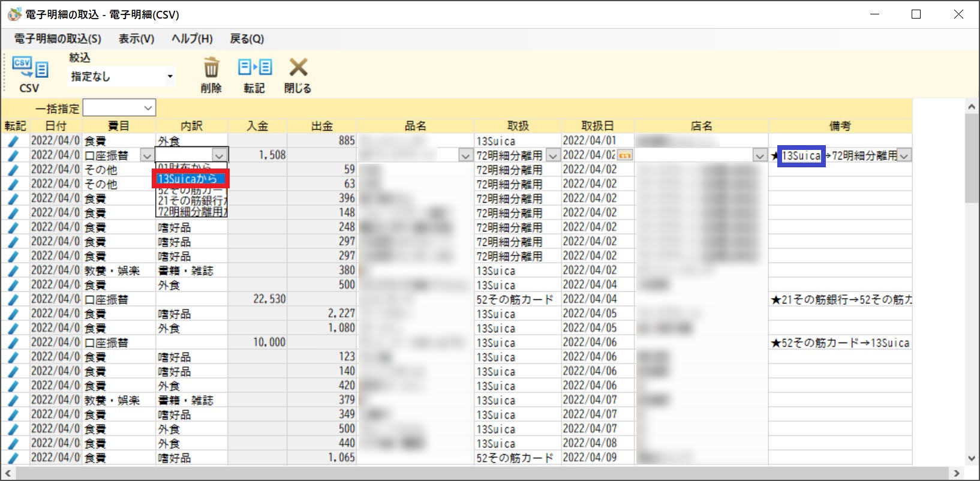Collapse the open 内訳 dropdown arrow

pos(220,155)
